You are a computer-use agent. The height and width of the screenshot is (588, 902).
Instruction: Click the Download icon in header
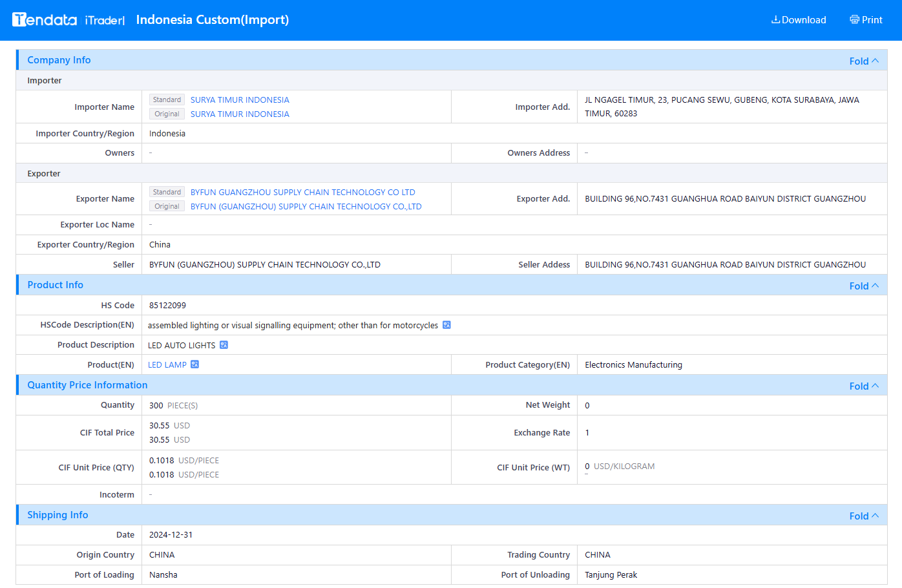(x=775, y=19)
